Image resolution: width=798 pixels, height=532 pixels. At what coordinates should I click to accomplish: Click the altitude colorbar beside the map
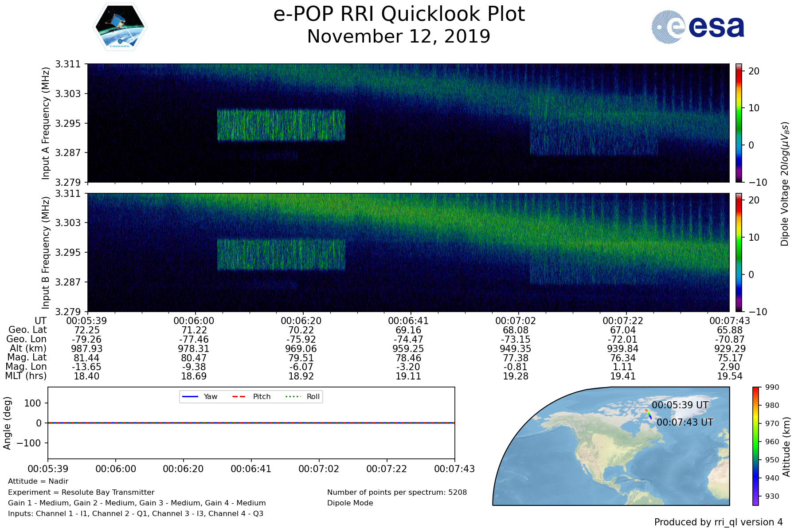[755, 446]
